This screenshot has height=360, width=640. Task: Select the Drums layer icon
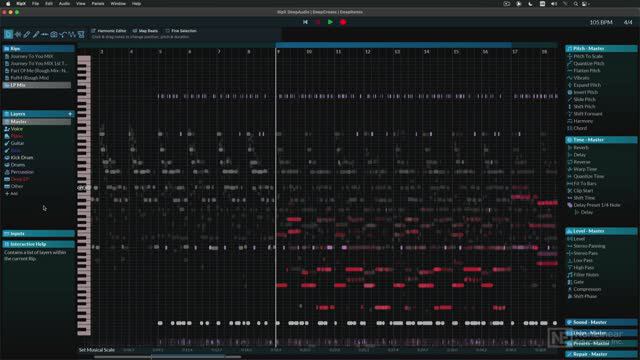tap(7, 165)
